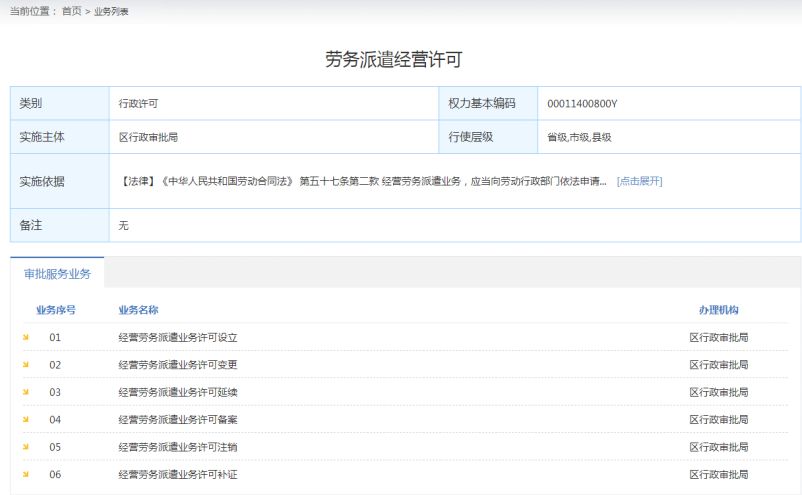Open 业务列表 breadcrumb link

click(x=111, y=11)
